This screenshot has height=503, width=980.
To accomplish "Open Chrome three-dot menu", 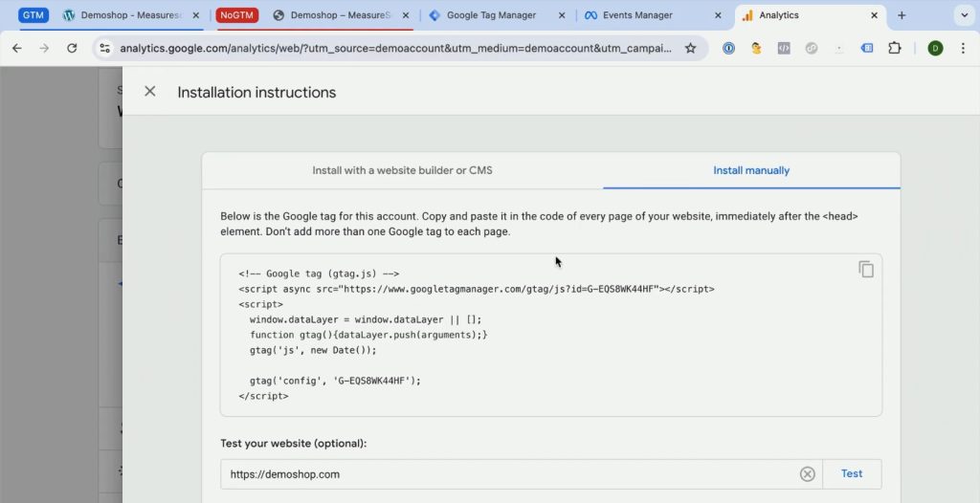I will (963, 48).
